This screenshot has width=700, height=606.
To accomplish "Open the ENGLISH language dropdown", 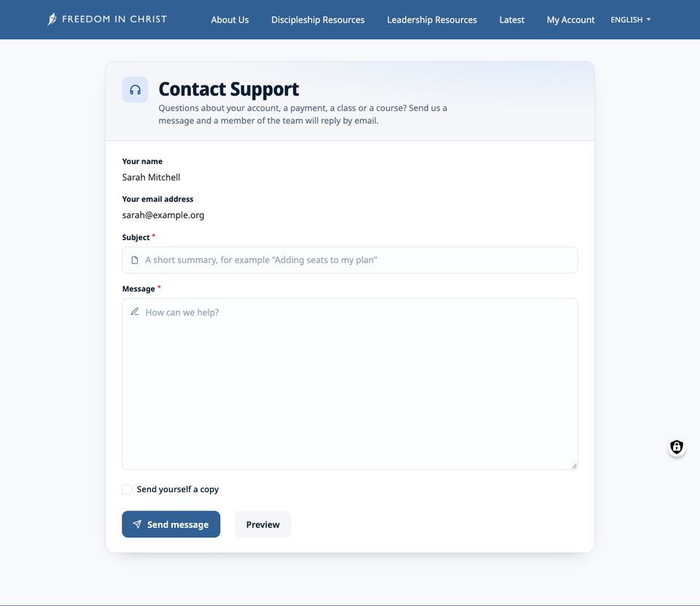I will (630, 20).
